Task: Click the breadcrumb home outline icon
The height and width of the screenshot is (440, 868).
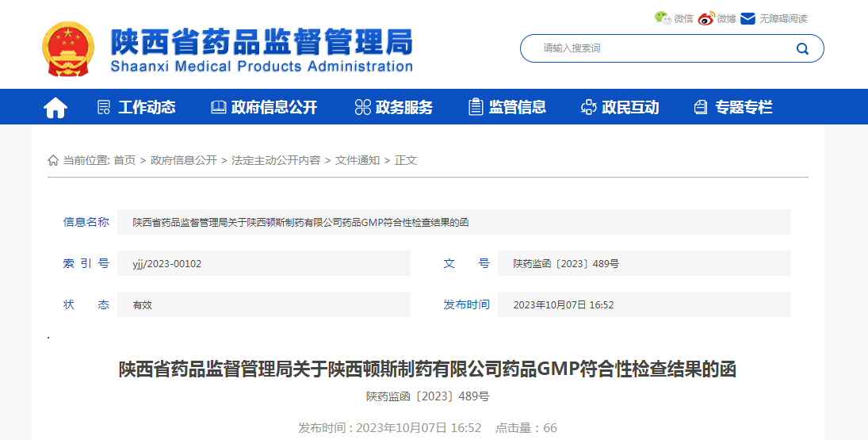Action: (x=53, y=160)
